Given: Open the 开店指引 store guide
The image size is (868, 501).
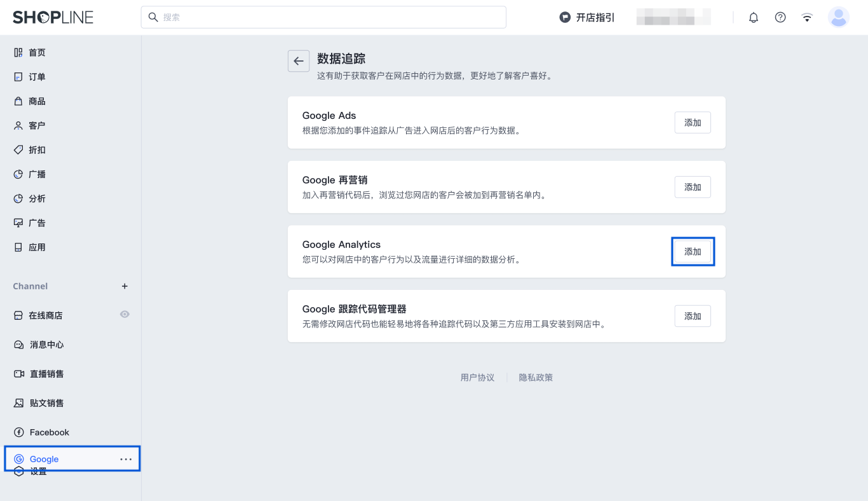Looking at the screenshot, I should point(587,17).
